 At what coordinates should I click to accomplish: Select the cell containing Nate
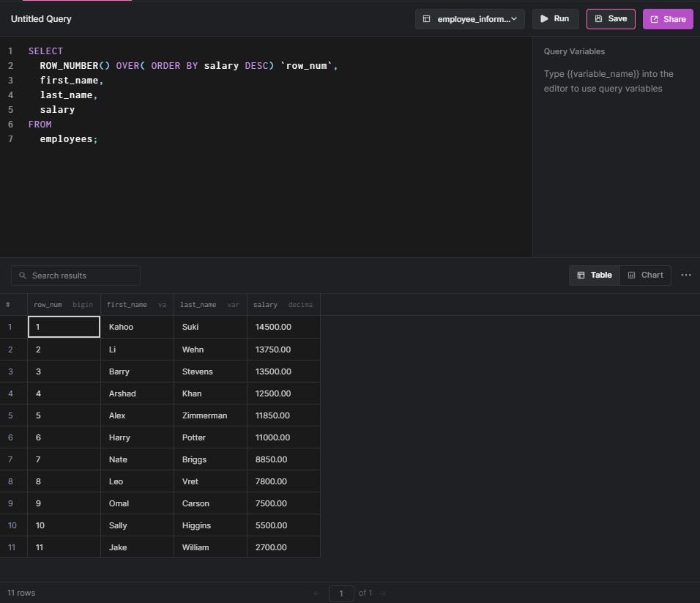137,459
